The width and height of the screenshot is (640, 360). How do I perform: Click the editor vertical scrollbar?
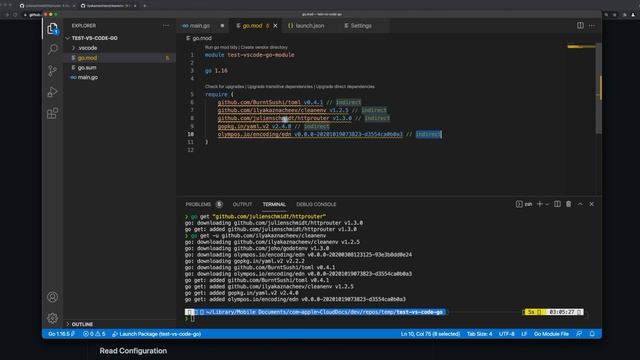tap(598, 88)
